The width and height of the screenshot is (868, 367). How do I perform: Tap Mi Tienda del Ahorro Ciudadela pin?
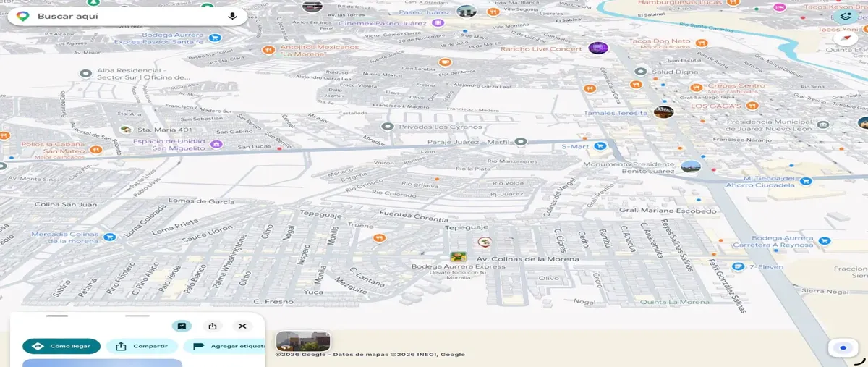(x=806, y=180)
